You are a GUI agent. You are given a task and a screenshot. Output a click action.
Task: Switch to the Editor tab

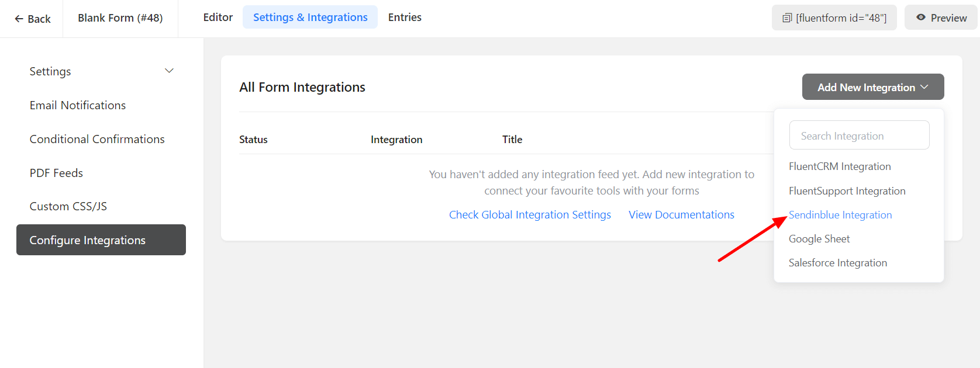218,18
